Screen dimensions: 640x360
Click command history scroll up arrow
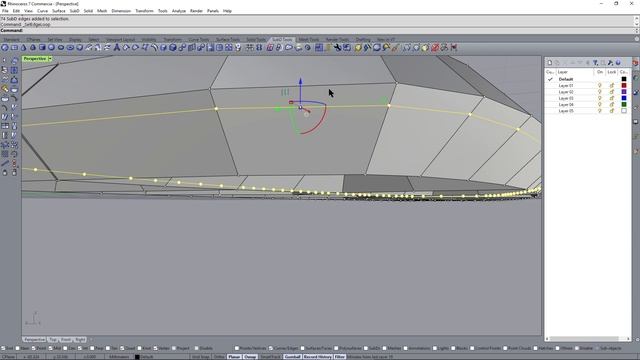(x=636, y=19)
